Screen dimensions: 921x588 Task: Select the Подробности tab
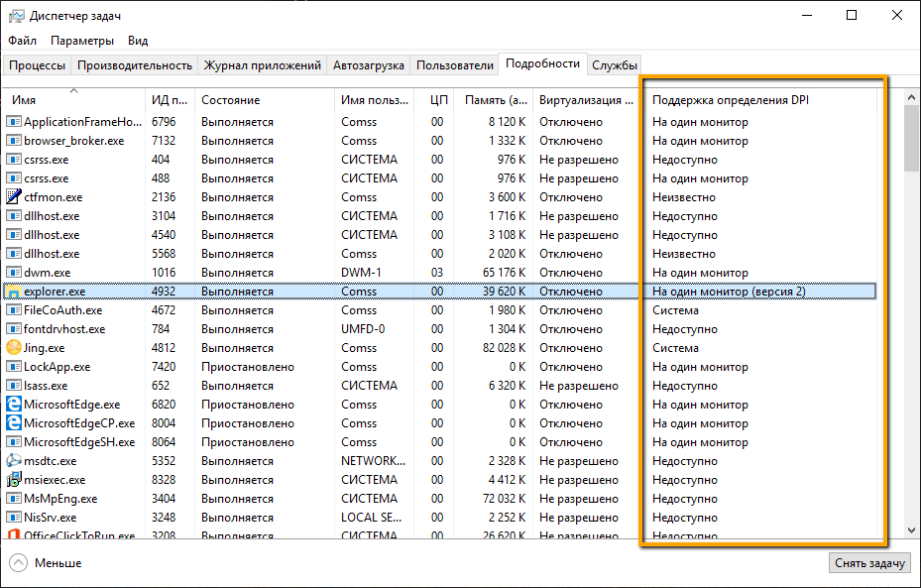click(542, 63)
